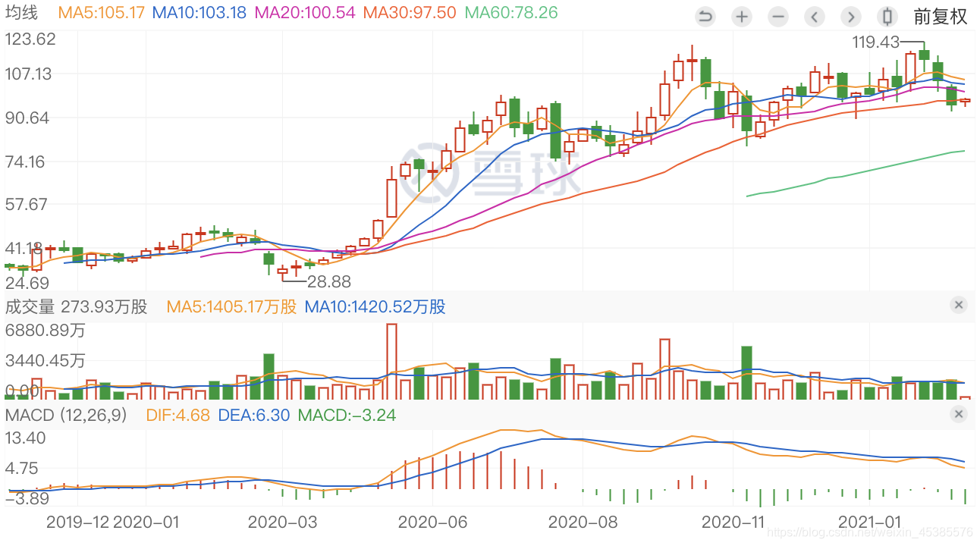Close the MACD indicator panel
This screenshot has height=546, width=980.
click(959, 414)
